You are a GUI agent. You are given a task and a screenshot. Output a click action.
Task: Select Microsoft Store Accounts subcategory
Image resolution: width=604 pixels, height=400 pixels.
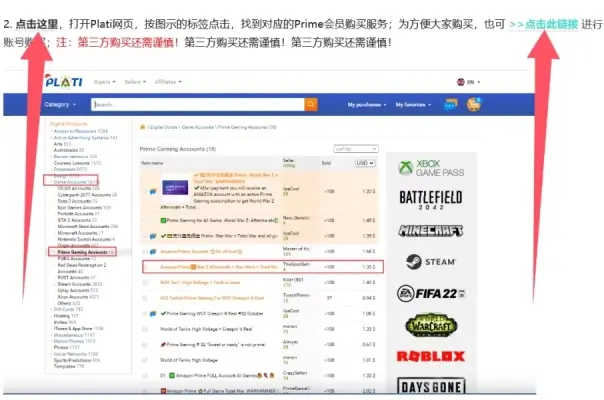[87, 227]
